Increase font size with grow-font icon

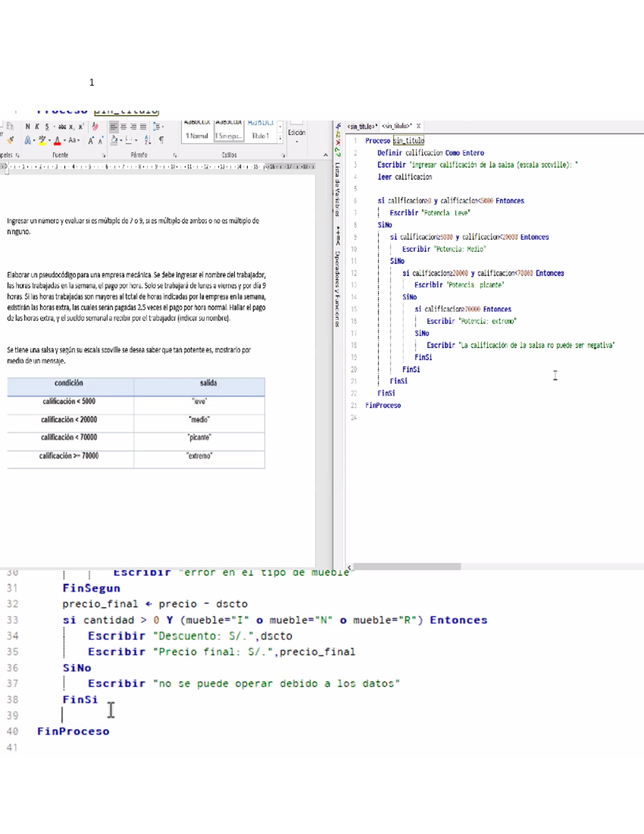91,141
